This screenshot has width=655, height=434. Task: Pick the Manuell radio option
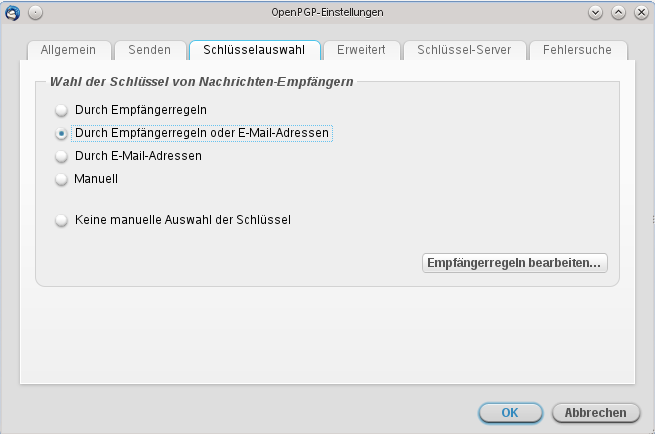(x=62, y=179)
